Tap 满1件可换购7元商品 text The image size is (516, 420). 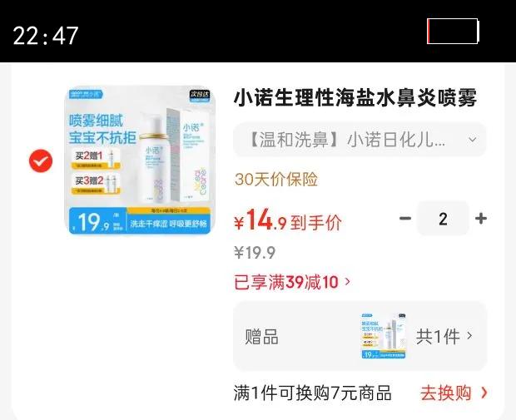[313, 393]
